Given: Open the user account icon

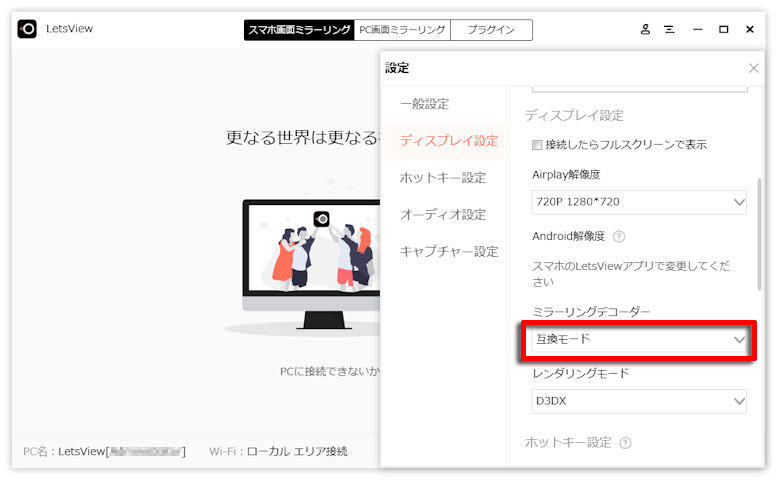Looking at the screenshot, I should click(x=645, y=29).
